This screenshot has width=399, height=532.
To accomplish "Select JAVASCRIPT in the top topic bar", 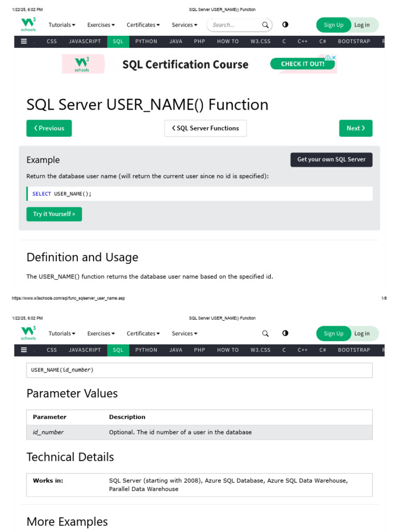I will tap(85, 42).
